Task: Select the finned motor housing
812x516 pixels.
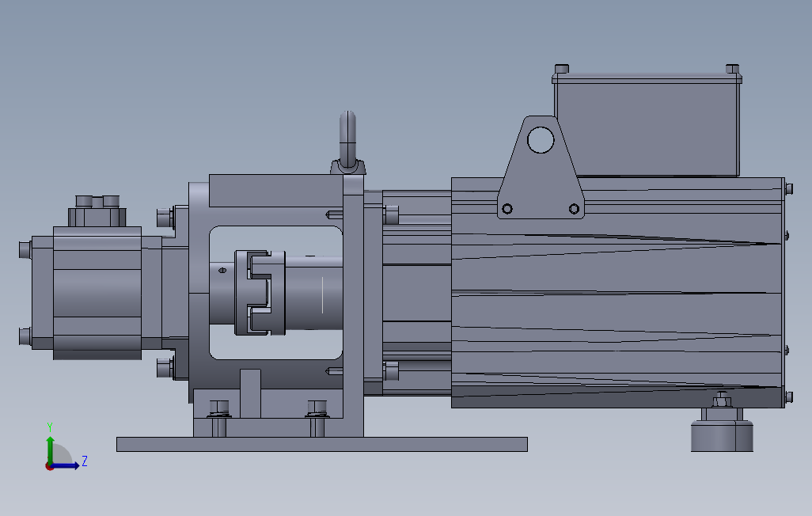Action: click(x=617, y=293)
